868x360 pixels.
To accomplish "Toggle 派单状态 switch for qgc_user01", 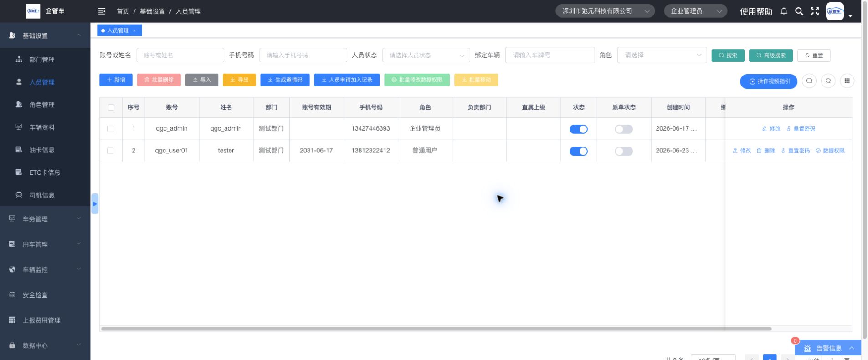I will point(624,151).
